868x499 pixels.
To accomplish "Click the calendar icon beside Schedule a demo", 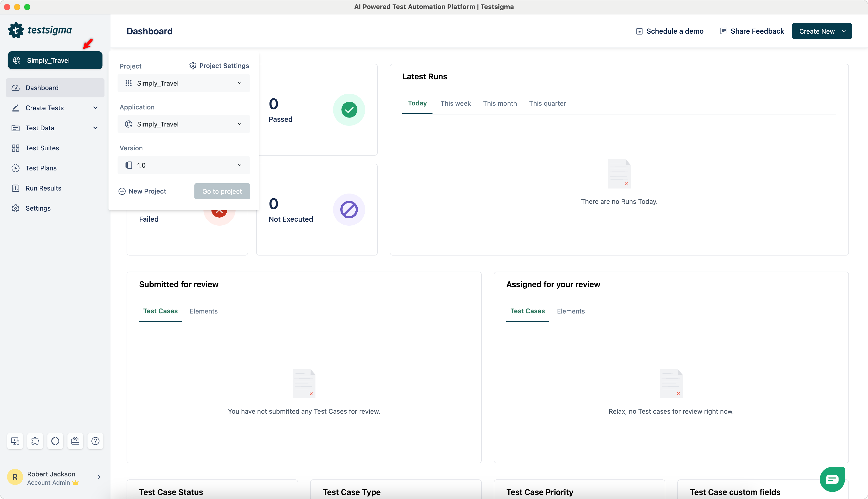I will click(x=639, y=31).
